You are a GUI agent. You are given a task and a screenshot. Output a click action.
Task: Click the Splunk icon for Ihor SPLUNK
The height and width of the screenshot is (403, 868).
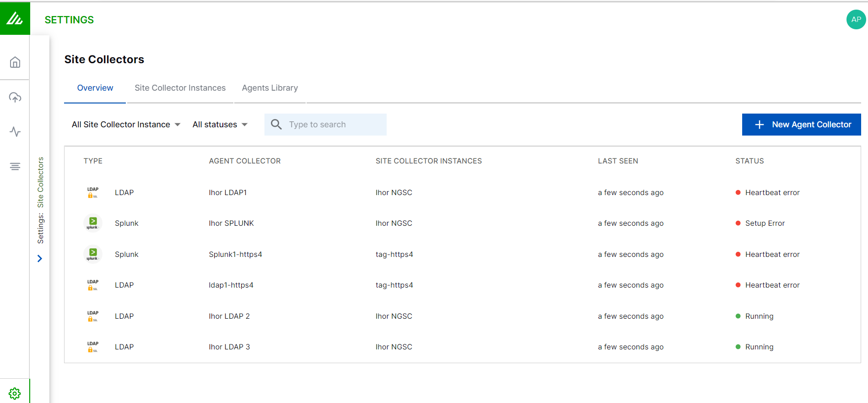coord(93,223)
